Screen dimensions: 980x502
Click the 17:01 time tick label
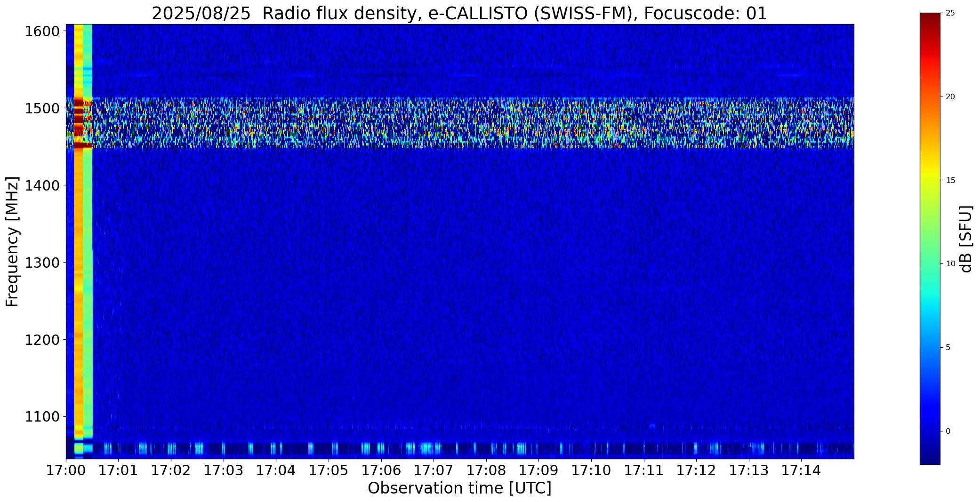click(x=119, y=470)
